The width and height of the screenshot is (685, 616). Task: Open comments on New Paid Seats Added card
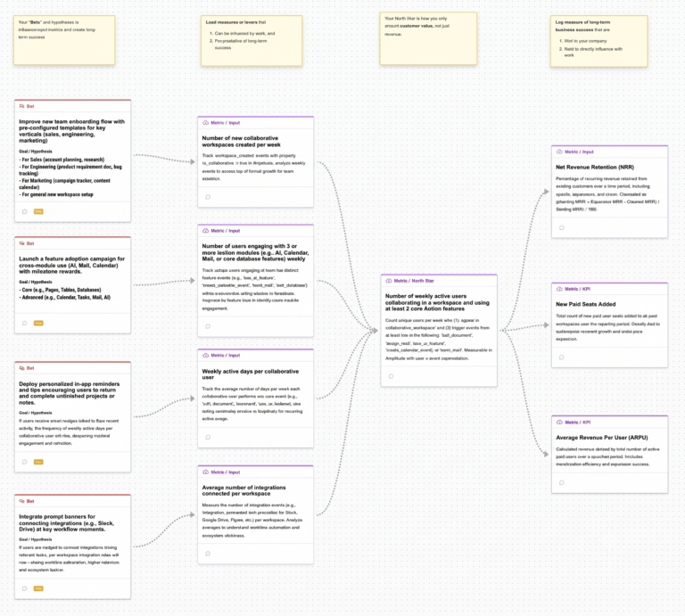[562, 357]
